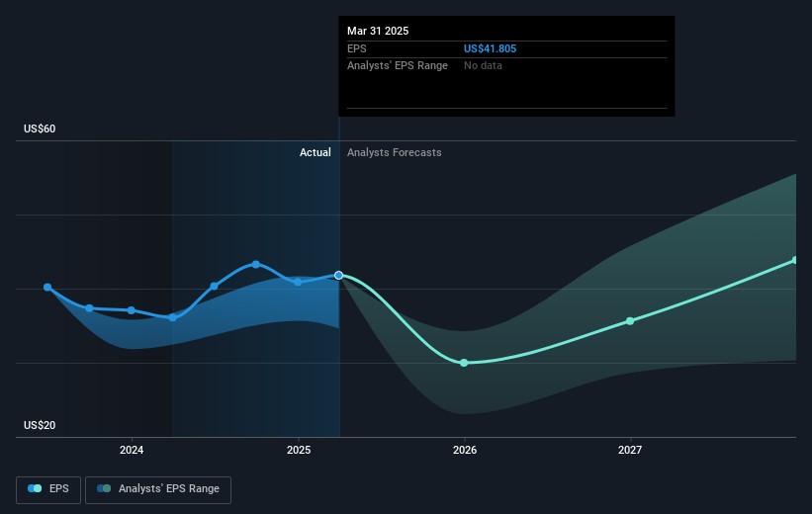Click the Mar 31 2025 tooltip header
812x514 pixels.
[x=378, y=31]
